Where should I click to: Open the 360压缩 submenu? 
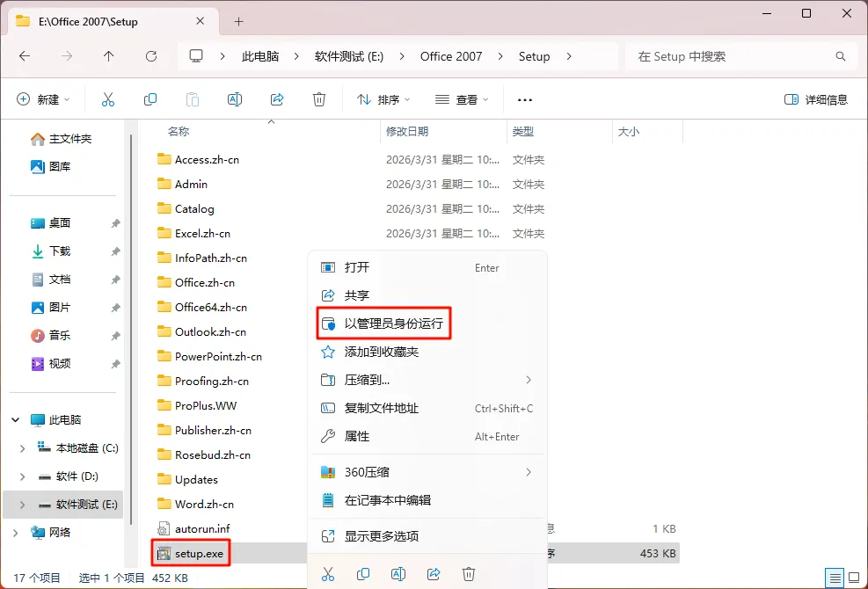click(x=427, y=472)
